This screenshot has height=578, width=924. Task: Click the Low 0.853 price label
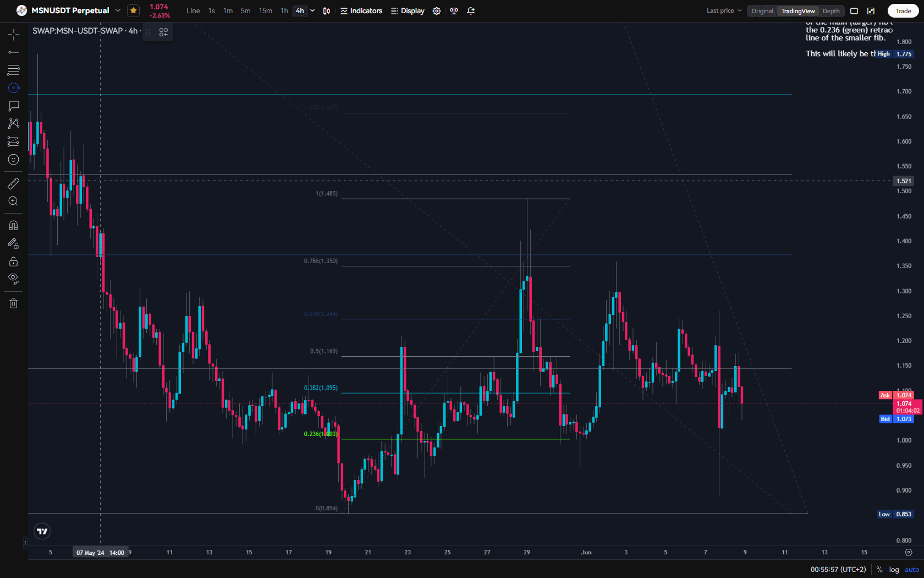tap(895, 514)
